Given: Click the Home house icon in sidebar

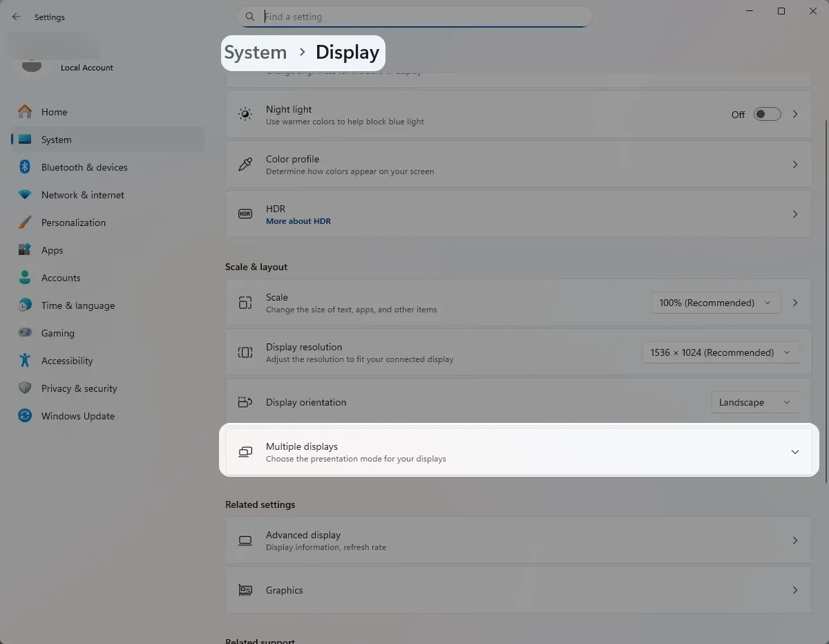Looking at the screenshot, I should 25,111.
